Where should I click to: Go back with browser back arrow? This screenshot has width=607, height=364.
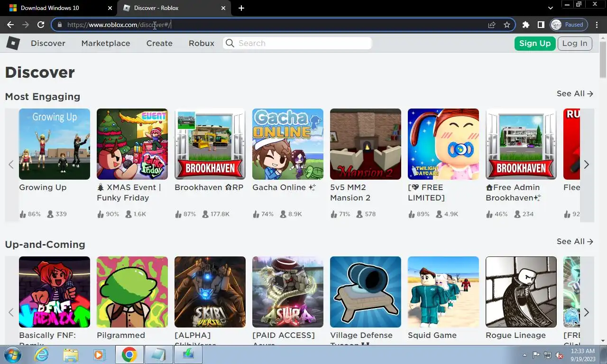(10, 25)
